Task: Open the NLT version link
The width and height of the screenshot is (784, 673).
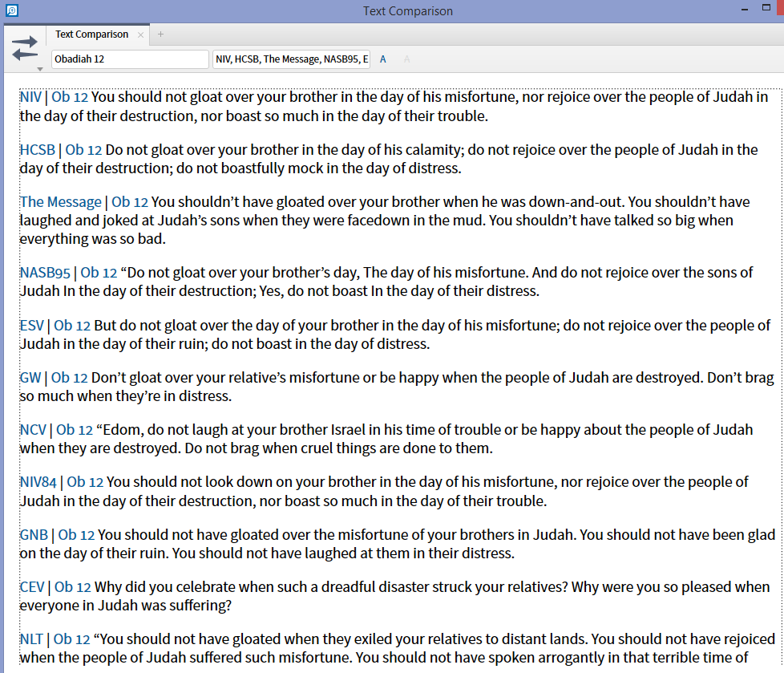Action: tap(31, 639)
